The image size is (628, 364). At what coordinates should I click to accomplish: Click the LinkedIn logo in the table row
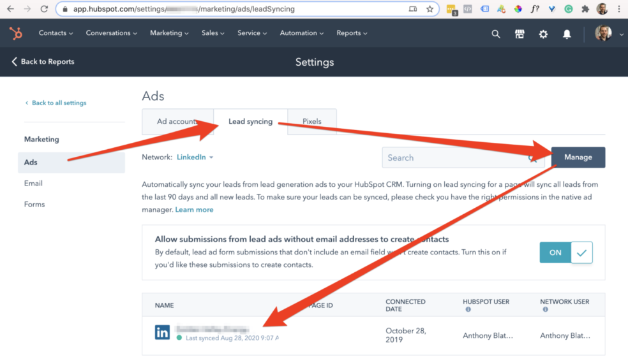tap(162, 332)
